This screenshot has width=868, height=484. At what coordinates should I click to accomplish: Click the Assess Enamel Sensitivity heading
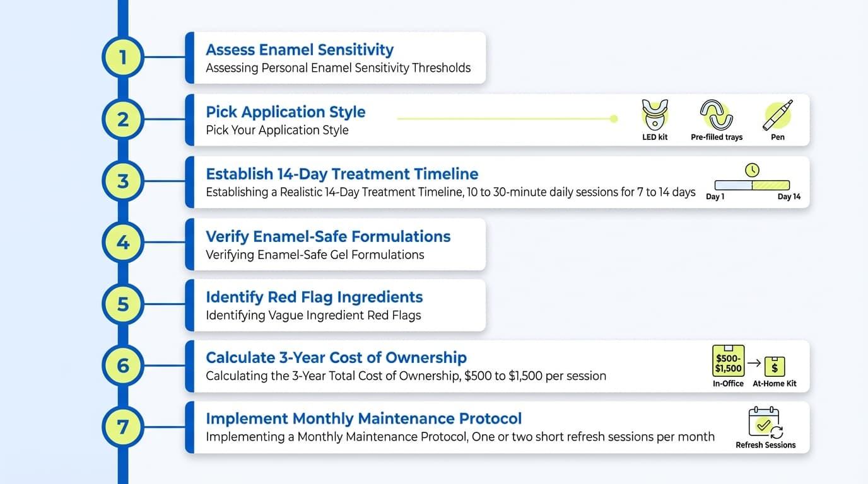300,50
